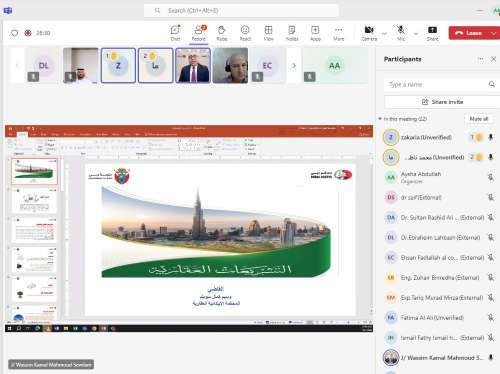Raise your hand
This screenshot has height=374, width=500.
tap(222, 33)
